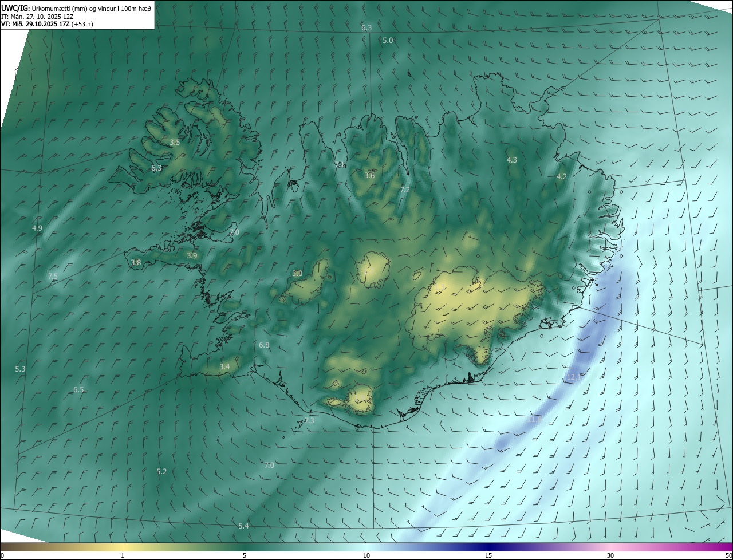
Task: Click the valid time 'VT: Mið. 29.10.2025 17Z (+53 h)'
Action: pos(47,24)
